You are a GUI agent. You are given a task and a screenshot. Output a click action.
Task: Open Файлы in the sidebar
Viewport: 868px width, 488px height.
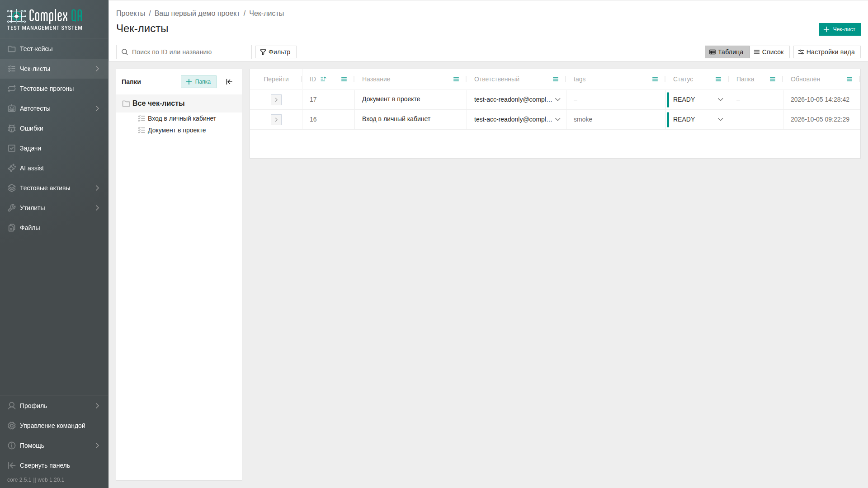[x=54, y=228]
